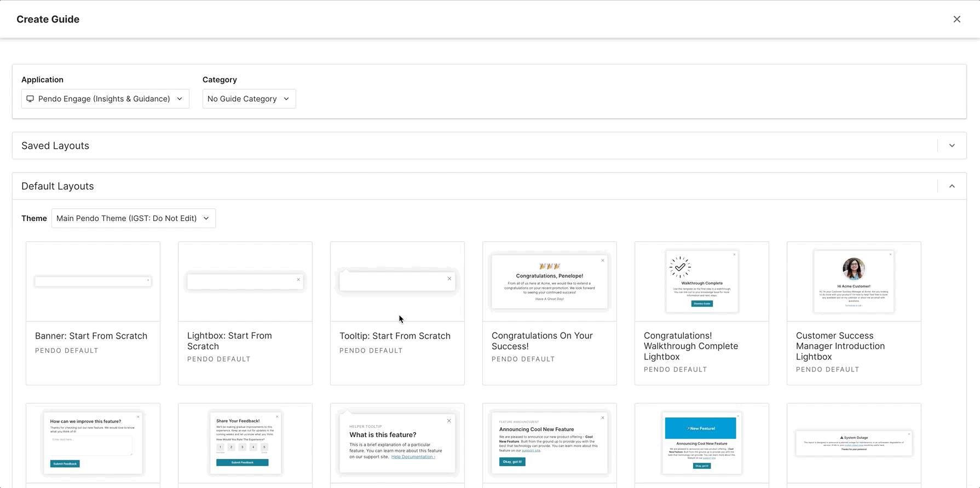Select Customer Success Manager Introduction thumbnail
Viewport: 980px width, 488px height.
[x=854, y=281]
